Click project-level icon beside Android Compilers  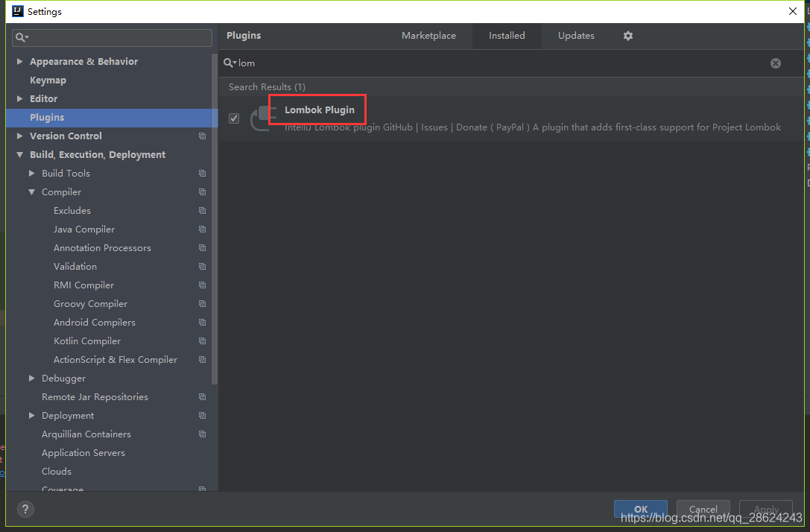pos(202,322)
